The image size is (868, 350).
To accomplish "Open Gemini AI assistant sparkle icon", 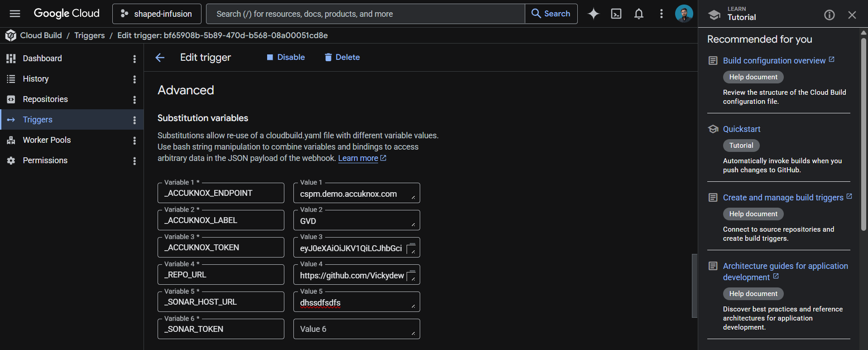I will click(x=594, y=14).
